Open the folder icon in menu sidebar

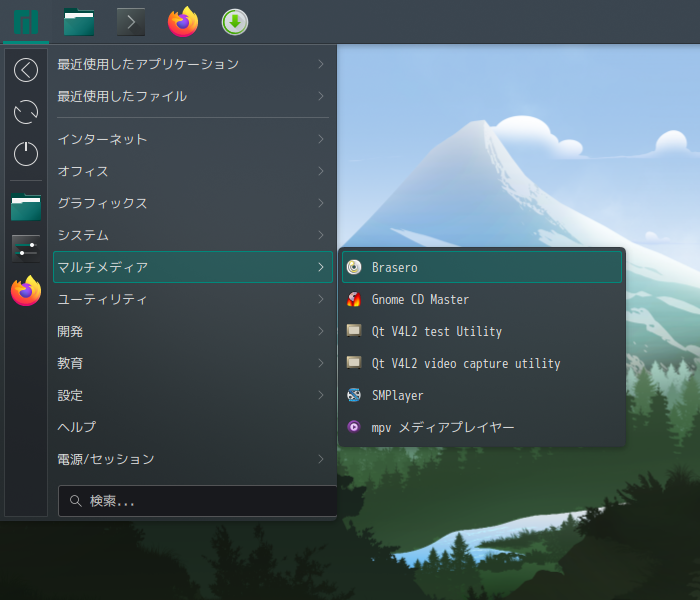coord(26,207)
